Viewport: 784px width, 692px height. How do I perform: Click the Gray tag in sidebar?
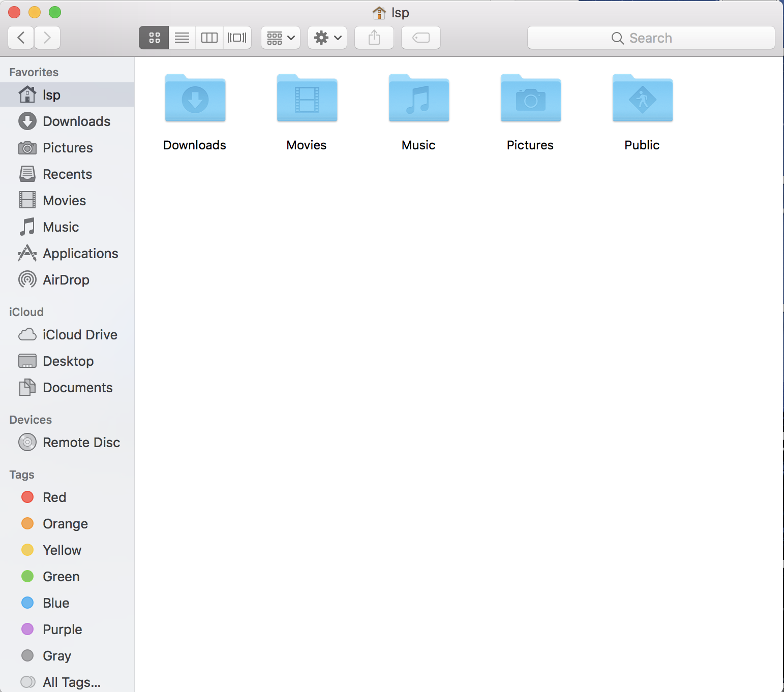pyautogui.click(x=67, y=655)
